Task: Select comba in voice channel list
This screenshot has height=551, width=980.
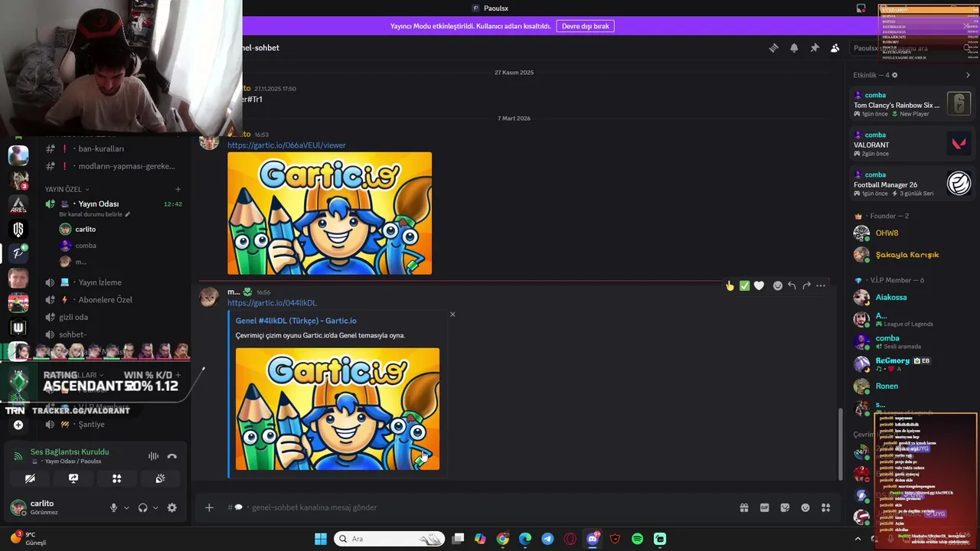Action: (85, 246)
